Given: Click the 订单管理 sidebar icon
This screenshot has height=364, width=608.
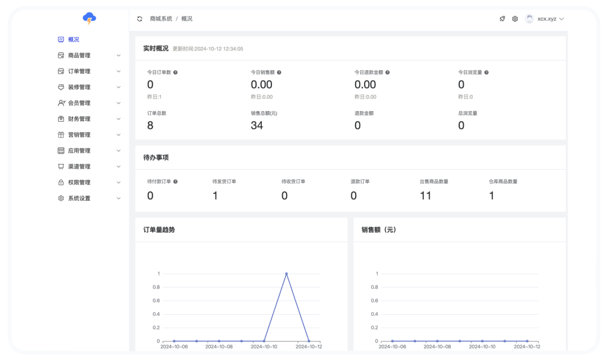Looking at the screenshot, I should coord(61,71).
